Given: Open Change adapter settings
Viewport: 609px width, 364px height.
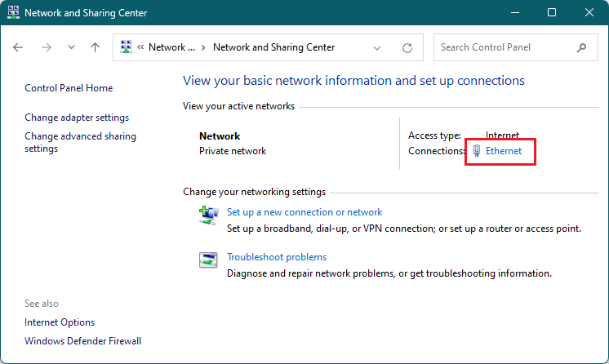Looking at the screenshot, I should click(77, 118).
